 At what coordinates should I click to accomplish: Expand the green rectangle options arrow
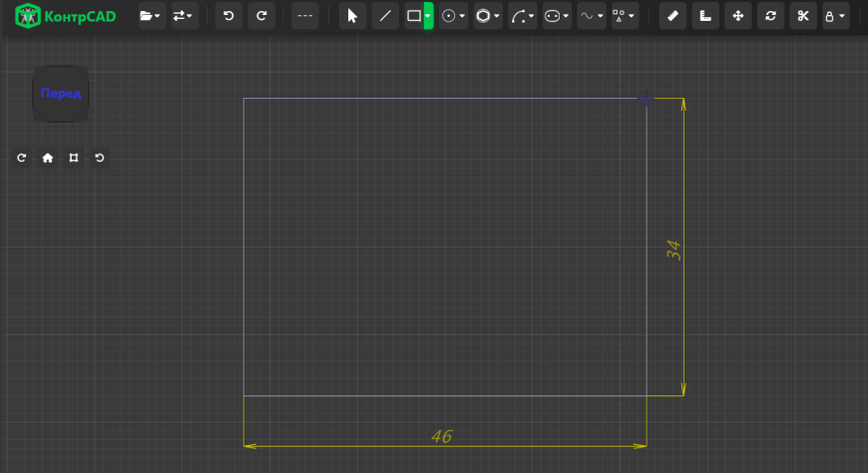428,16
